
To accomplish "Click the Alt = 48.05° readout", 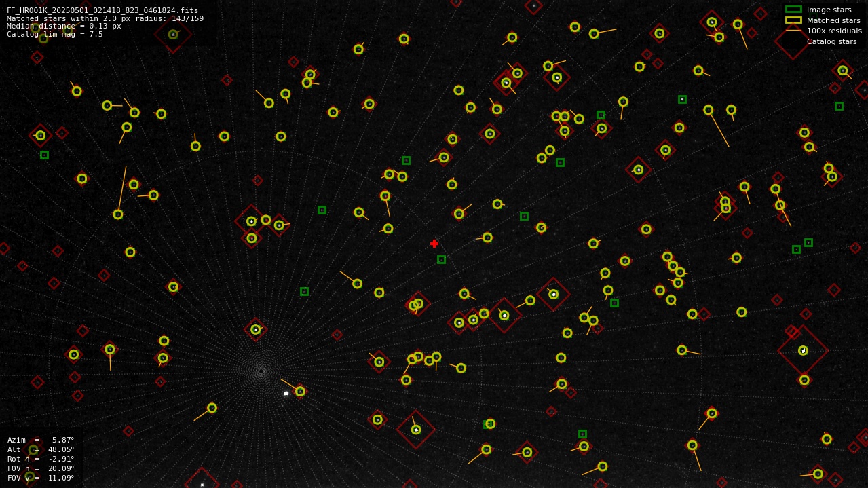I will pos(41,449).
